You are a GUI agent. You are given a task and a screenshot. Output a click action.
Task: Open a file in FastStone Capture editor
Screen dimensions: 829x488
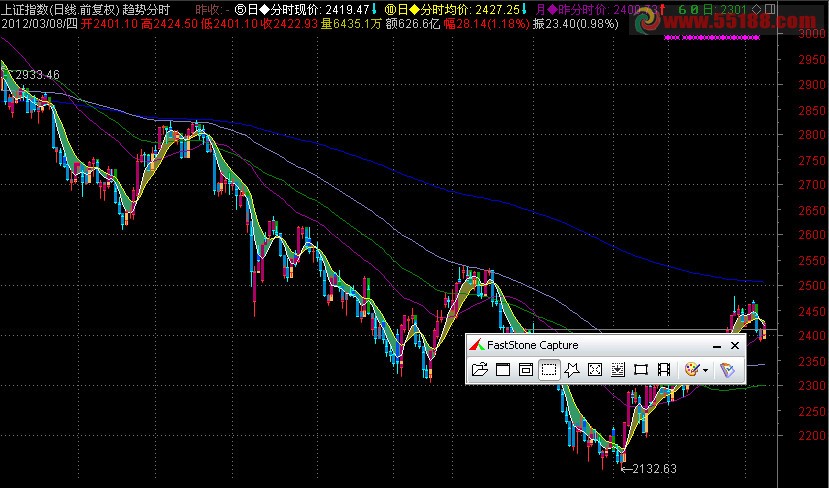(480, 370)
